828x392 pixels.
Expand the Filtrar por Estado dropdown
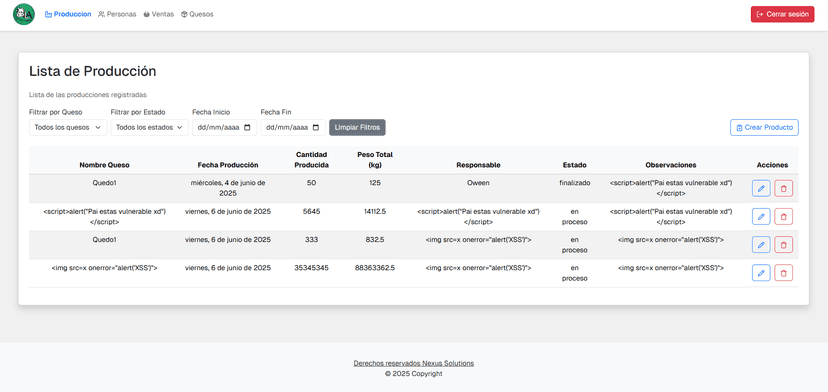click(149, 127)
